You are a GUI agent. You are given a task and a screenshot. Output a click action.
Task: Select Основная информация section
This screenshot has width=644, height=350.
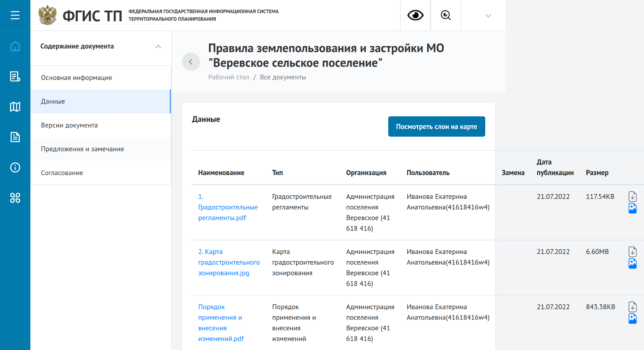click(x=100, y=78)
